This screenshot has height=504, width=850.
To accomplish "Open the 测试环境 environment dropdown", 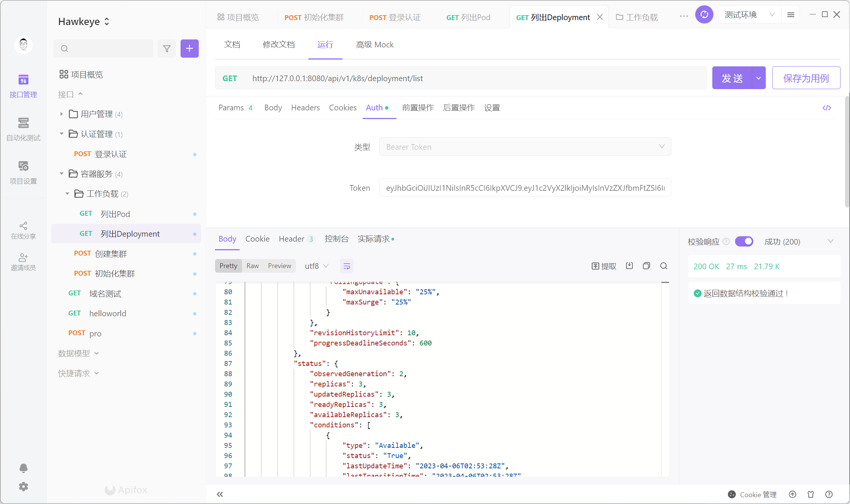I will (x=749, y=15).
